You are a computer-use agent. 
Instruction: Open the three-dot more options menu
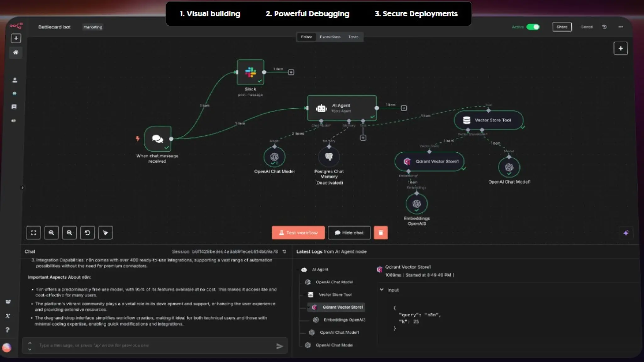click(x=621, y=27)
